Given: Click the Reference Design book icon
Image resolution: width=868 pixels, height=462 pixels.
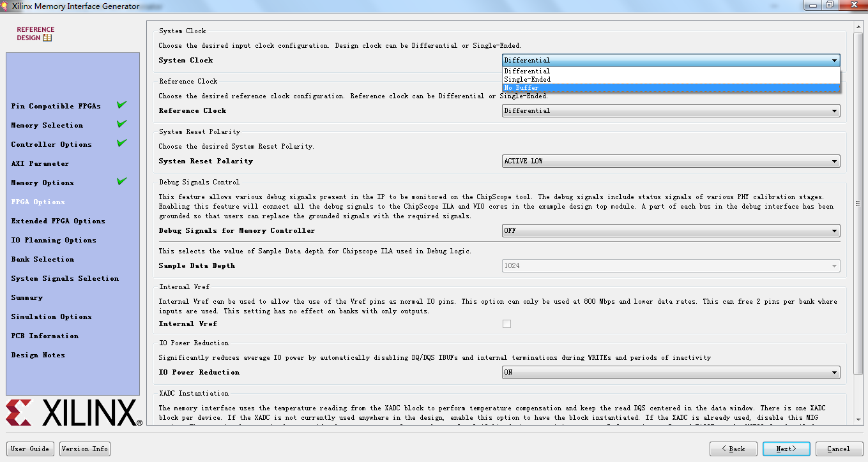Looking at the screenshot, I should pos(47,38).
